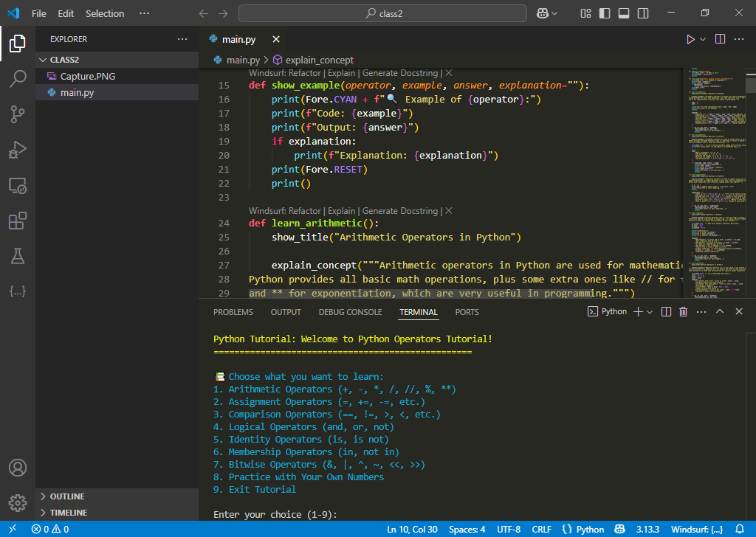The image size is (756, 537).
Task: Open the Remote Explorer view
Action: click(x=18, y=185)
